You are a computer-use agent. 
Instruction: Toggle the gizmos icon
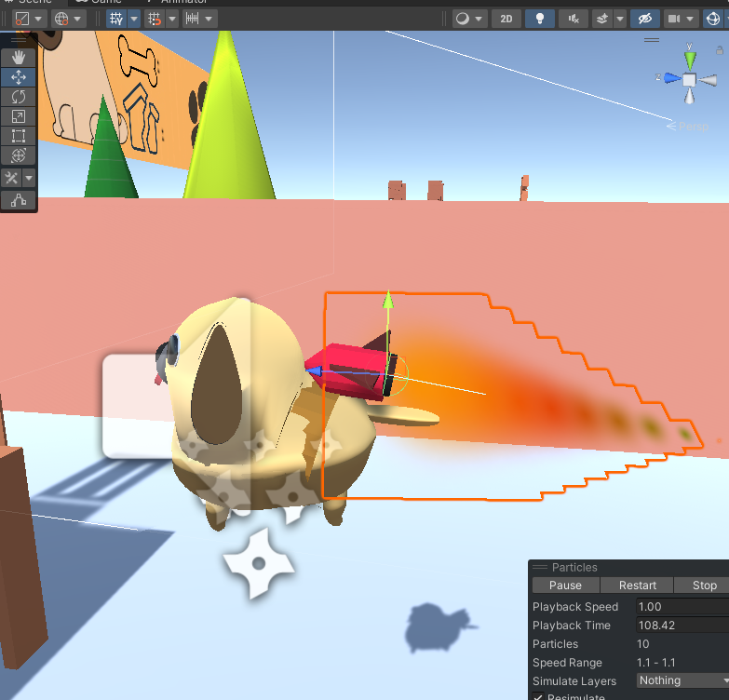point(713,19)
